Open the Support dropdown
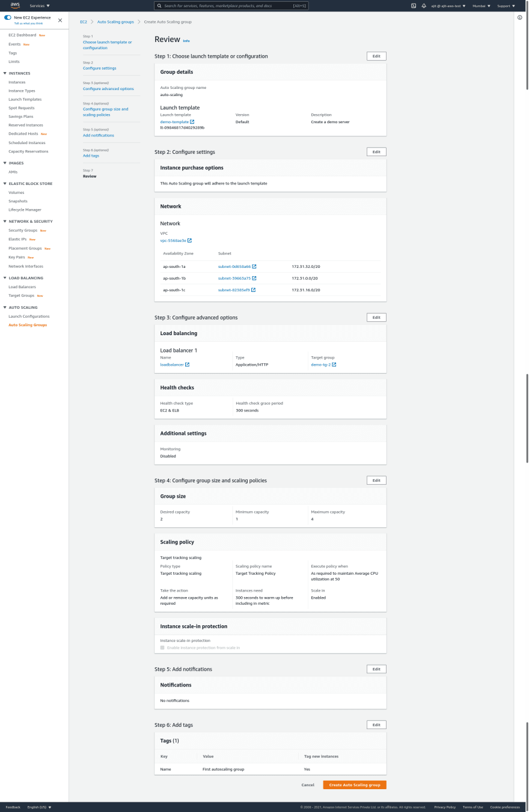Screen dimensions: 529x812 point(506,5)
